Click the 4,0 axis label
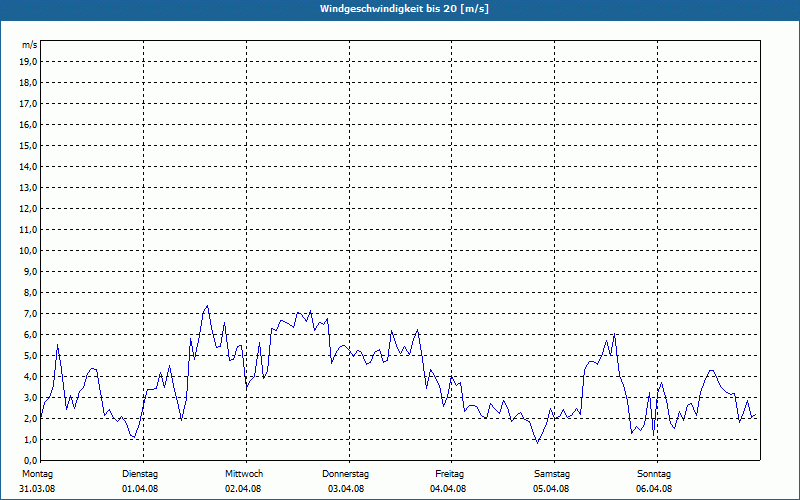 [30, 377]
